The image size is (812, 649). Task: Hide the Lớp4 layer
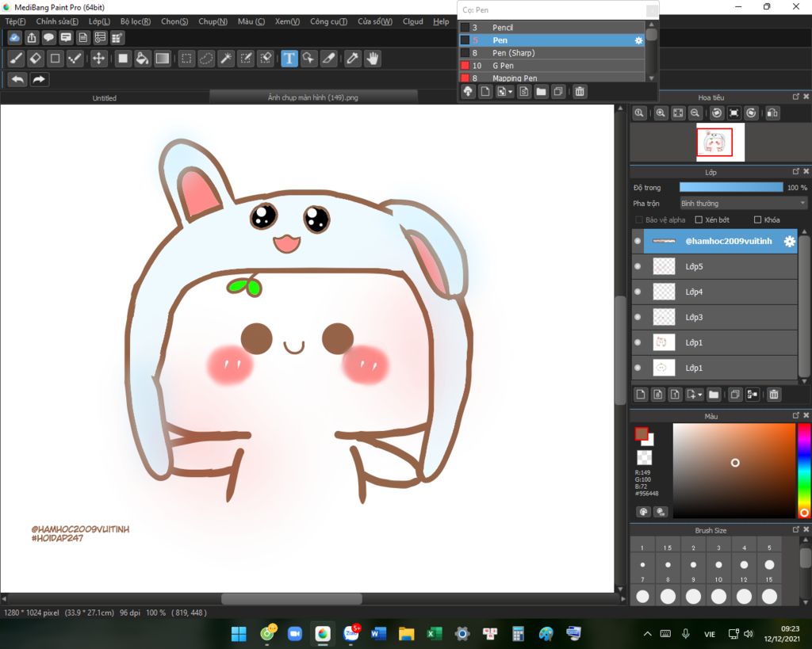tap(638, 292)
